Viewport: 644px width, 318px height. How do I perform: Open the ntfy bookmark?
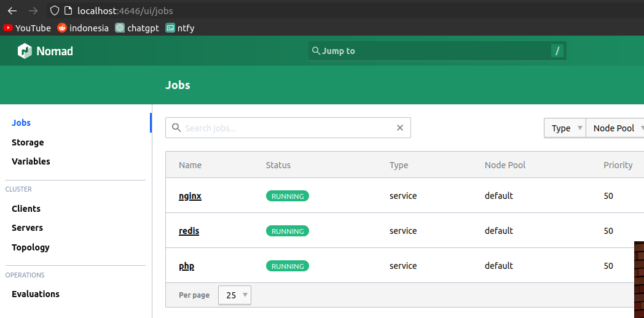point(180,28)
